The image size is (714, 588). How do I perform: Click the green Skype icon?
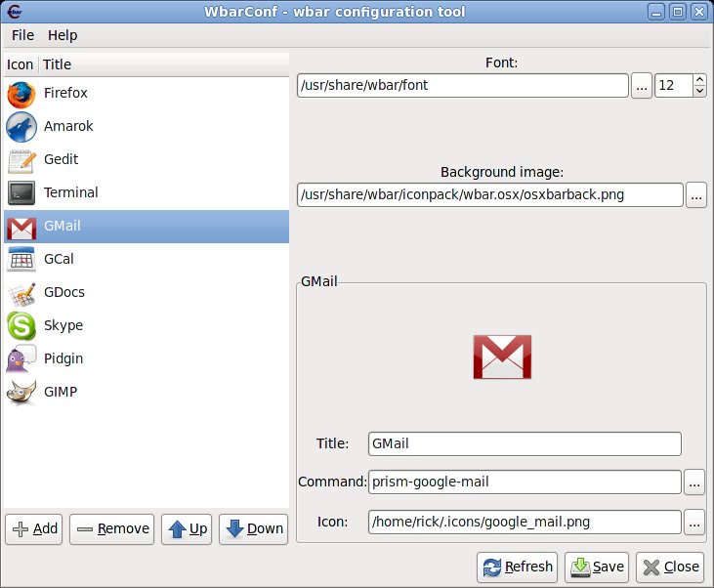point(21,325)
